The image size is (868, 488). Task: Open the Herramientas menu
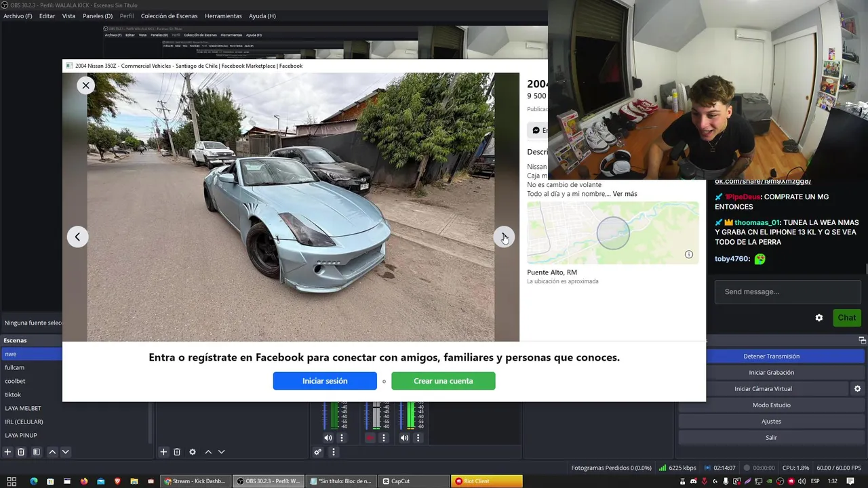(x=223, y=16)
